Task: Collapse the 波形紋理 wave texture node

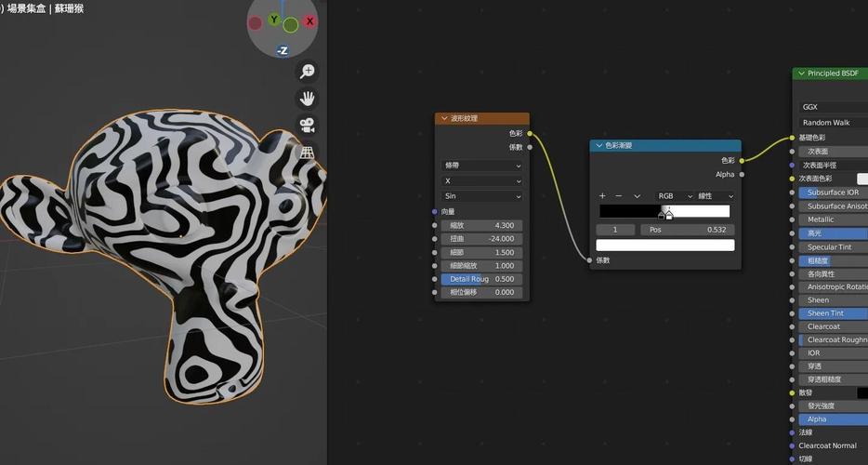Action: click(x=444, y=118)
